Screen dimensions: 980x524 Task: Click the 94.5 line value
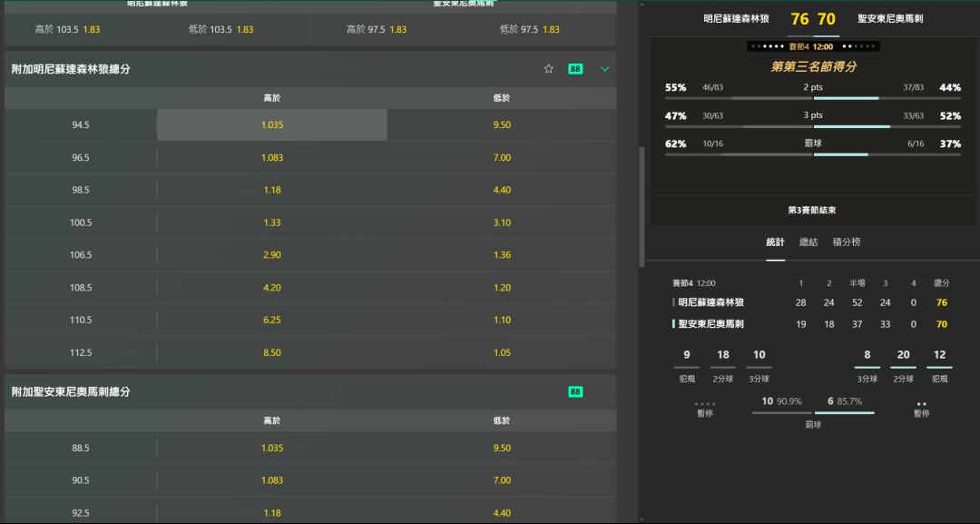point(81,125)
